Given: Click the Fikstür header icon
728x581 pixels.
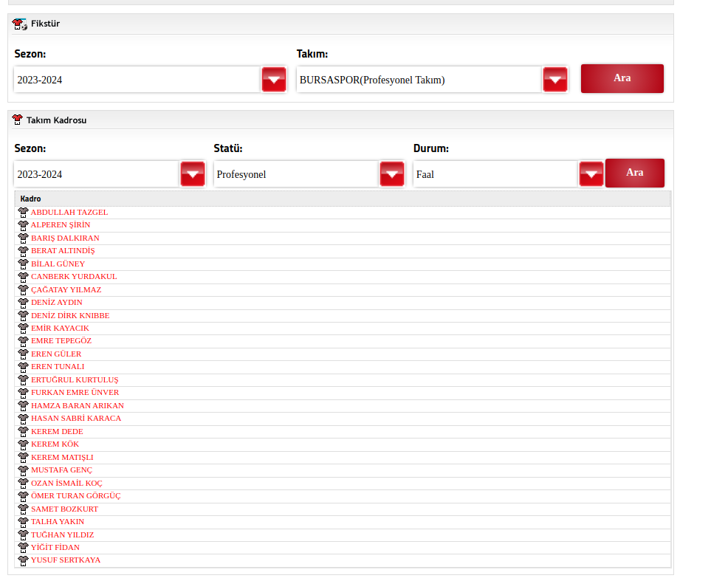Looking at the screenshot, I should click(19, 24).
